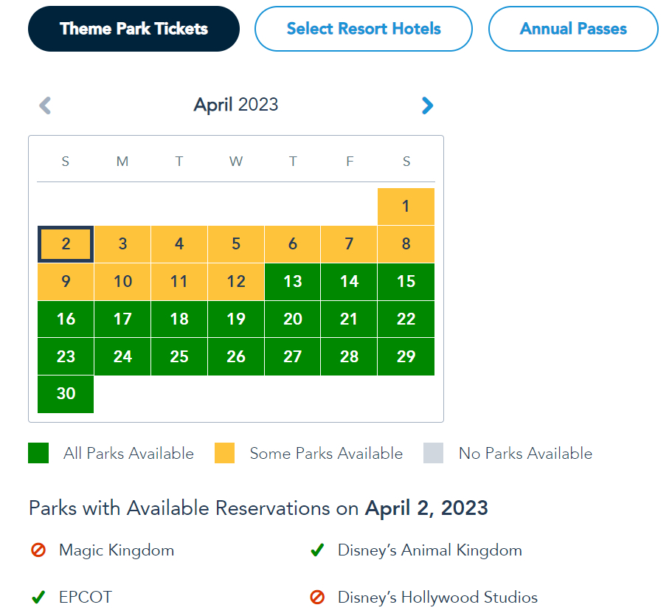Switch to the Annual Passes tab

pyautogui.click(x=573, y=29)
